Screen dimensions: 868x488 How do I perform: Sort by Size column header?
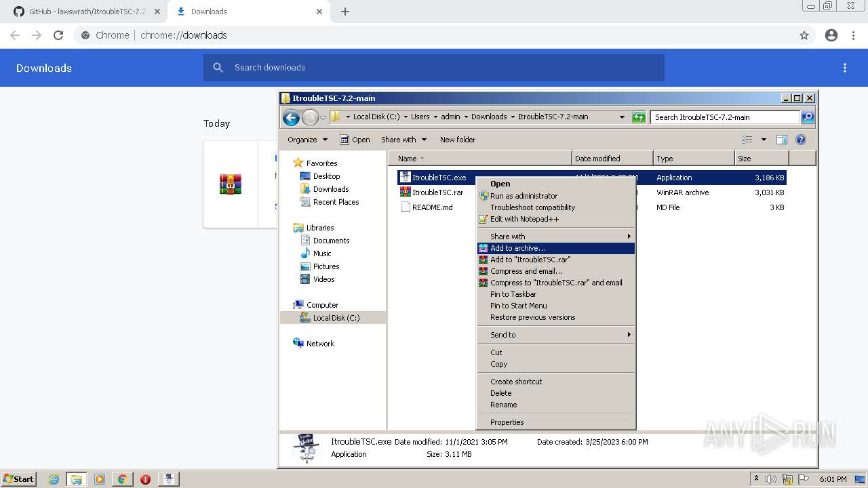(762, 159)
